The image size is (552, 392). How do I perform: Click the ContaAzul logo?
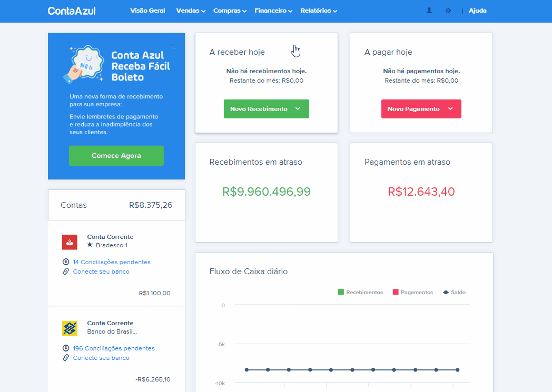tap(72, 11)
